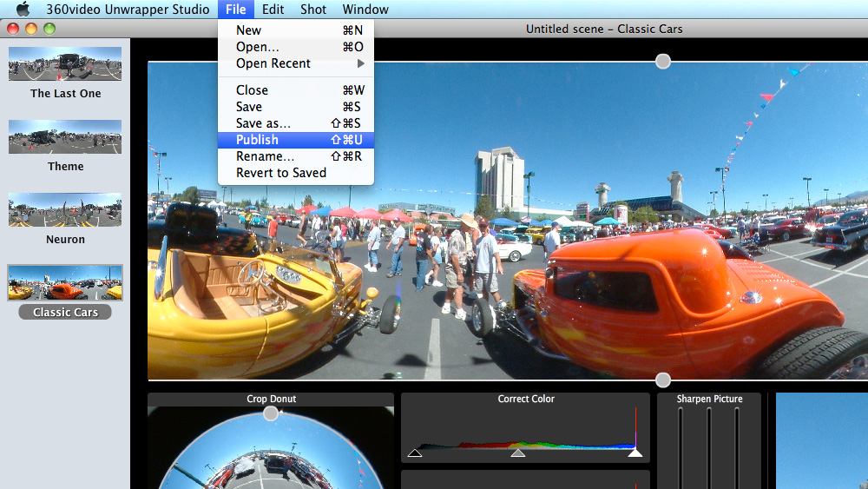Click the Untitled scene window title
This screenshot has height=489, width=868.
604,29
